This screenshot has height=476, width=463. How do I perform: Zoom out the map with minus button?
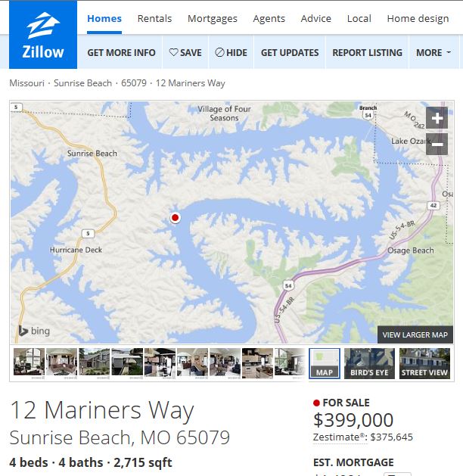pyautogui.click(x=437, y=145)
